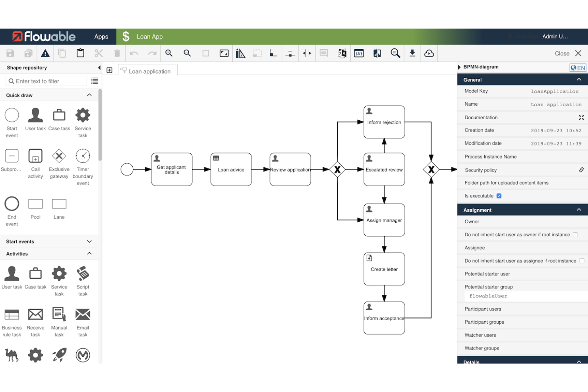
Task: Select Timer boundary event shape
Action: [x=83, y=167]
